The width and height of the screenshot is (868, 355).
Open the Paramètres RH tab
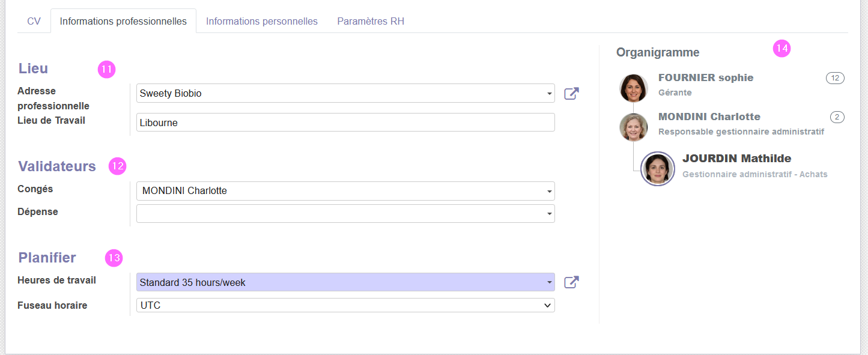371,21
